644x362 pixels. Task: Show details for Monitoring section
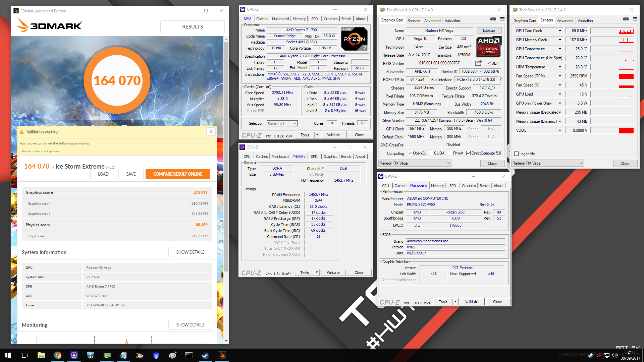tap(190, 325)
